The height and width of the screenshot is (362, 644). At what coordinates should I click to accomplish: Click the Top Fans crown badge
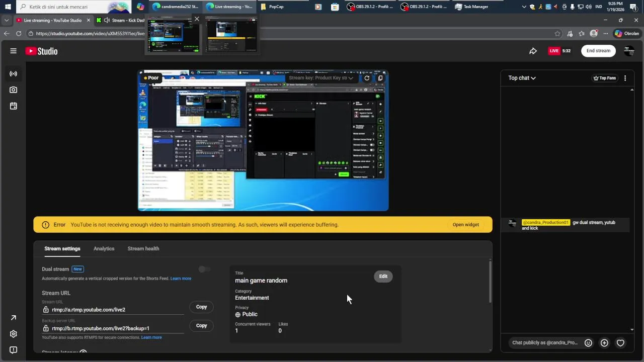[605, 78]
